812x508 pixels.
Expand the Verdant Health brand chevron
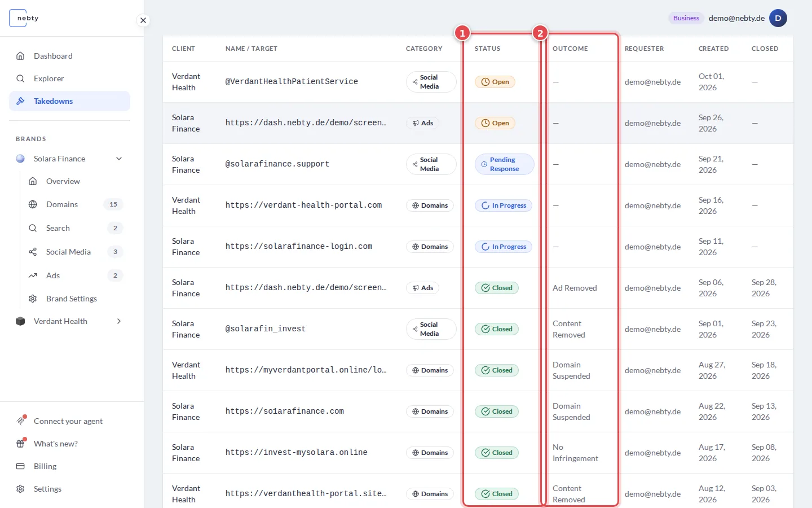(x=119, y=321)
